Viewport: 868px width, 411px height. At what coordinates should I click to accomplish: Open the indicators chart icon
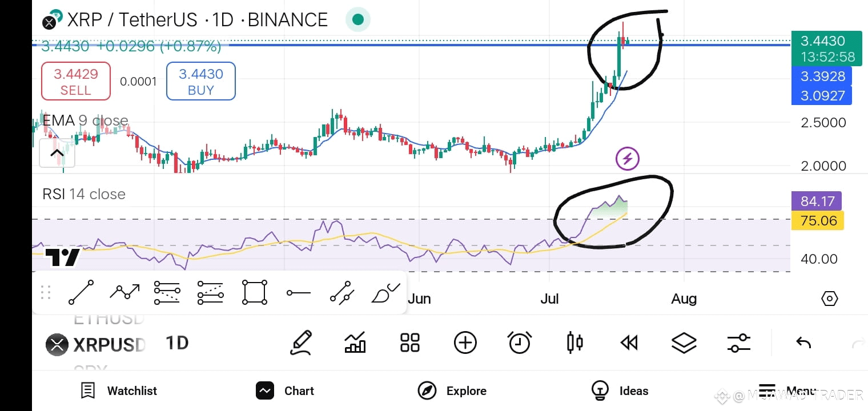click(x=355, y=343)
